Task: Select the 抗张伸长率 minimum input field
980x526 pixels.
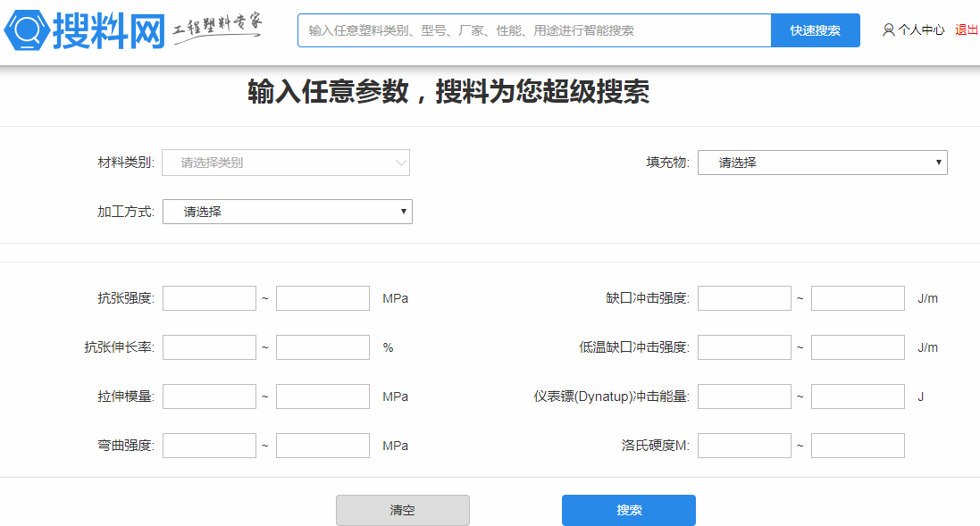Action: (x=209, y=347)
